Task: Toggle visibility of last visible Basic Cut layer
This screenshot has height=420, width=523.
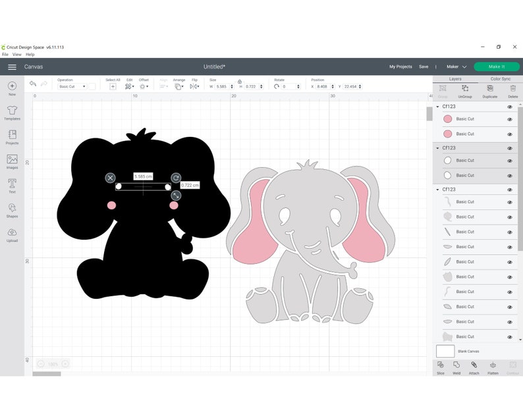Action: (x=510, y=337)
